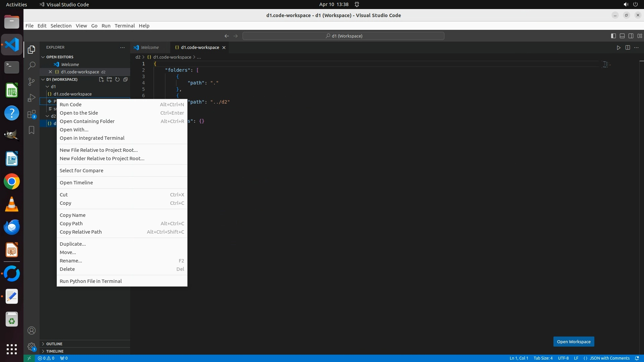Toggle the Secondary Side Bar layout icon
The height and width of the screenshot is (362, 644).
click(x=631, y=36)
